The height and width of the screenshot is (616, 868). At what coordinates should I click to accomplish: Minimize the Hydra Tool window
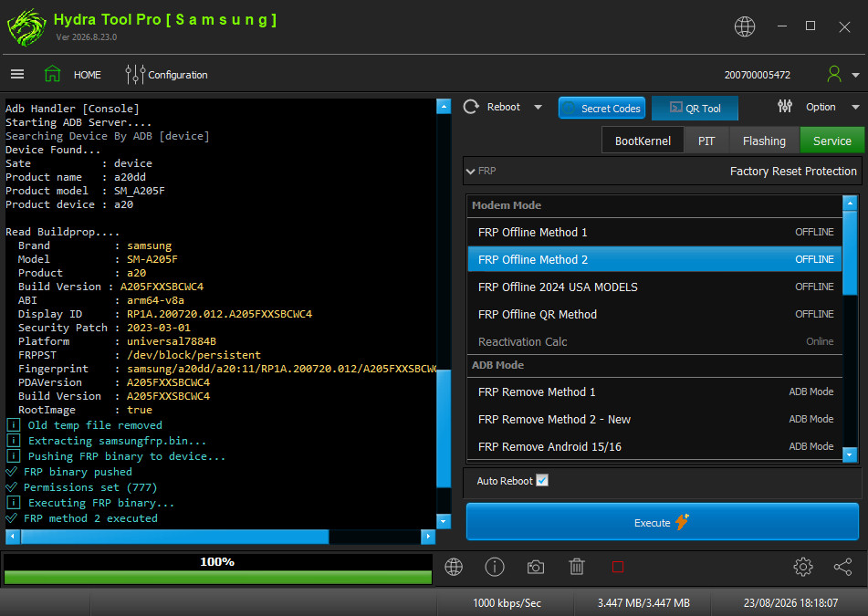[x=781, y=26]
